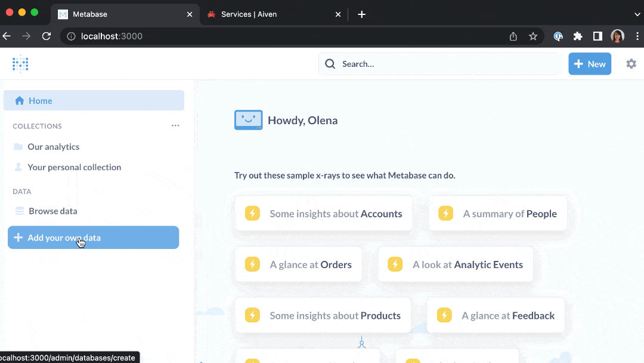The height and width of the screenshot is (363, 644).
Task: Click the site info icon in address bar
Action: 71,36
